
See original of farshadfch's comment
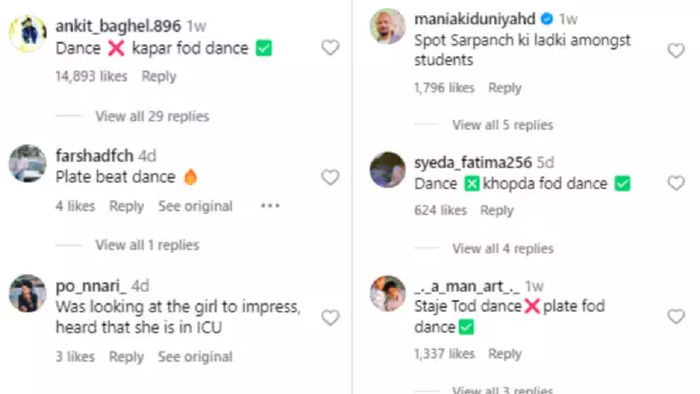[196, 206]
